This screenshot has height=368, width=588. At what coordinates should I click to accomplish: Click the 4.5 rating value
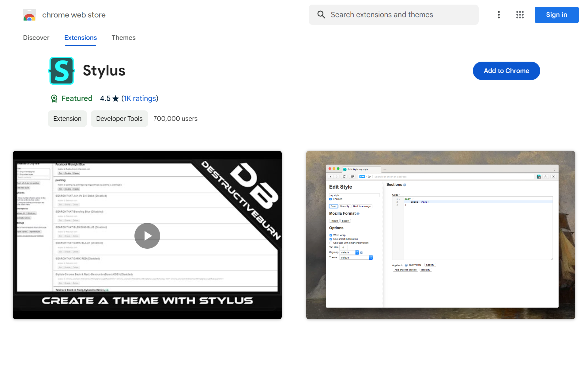coord(105,98)
